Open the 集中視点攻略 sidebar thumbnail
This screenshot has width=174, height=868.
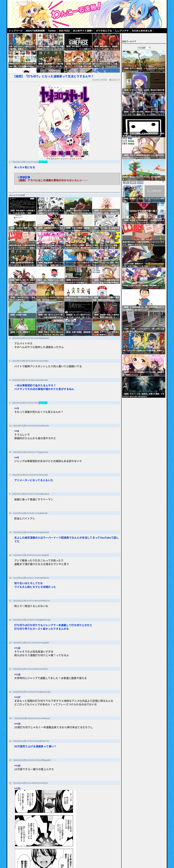(144, 62)
